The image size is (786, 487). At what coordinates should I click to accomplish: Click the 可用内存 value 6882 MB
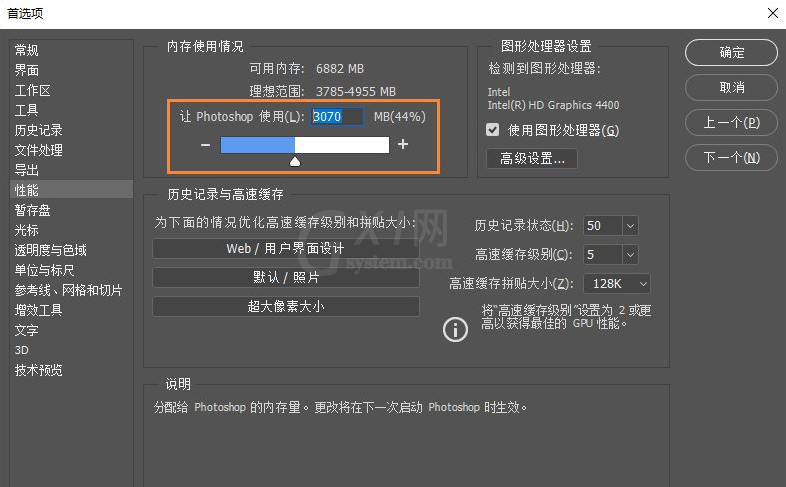pyautogui.click(x=340, y=69)
